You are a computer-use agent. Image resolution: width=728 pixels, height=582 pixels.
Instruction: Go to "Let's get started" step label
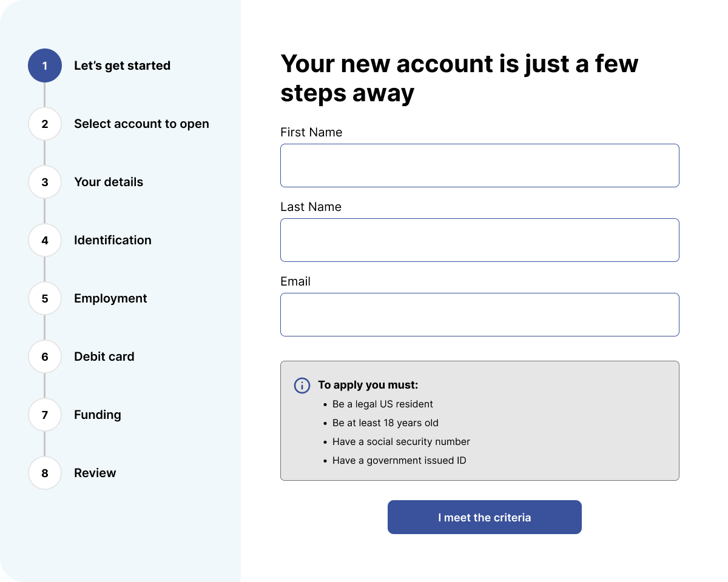122,65
